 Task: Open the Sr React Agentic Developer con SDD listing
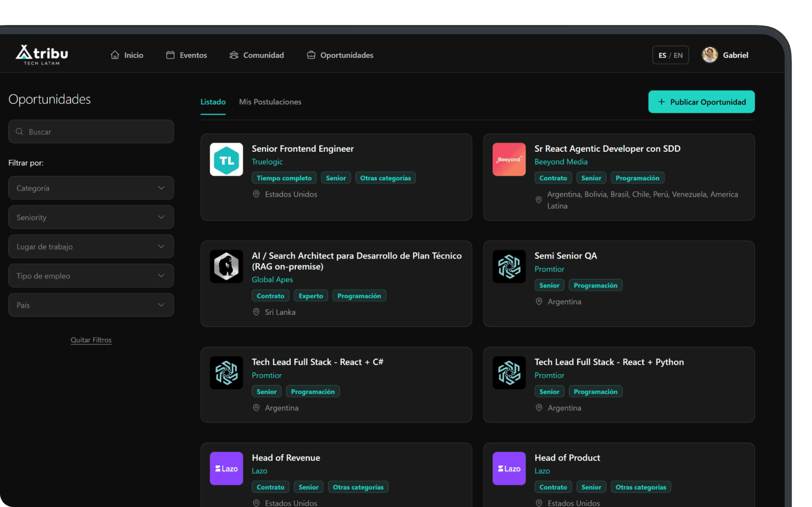(607, 148)
